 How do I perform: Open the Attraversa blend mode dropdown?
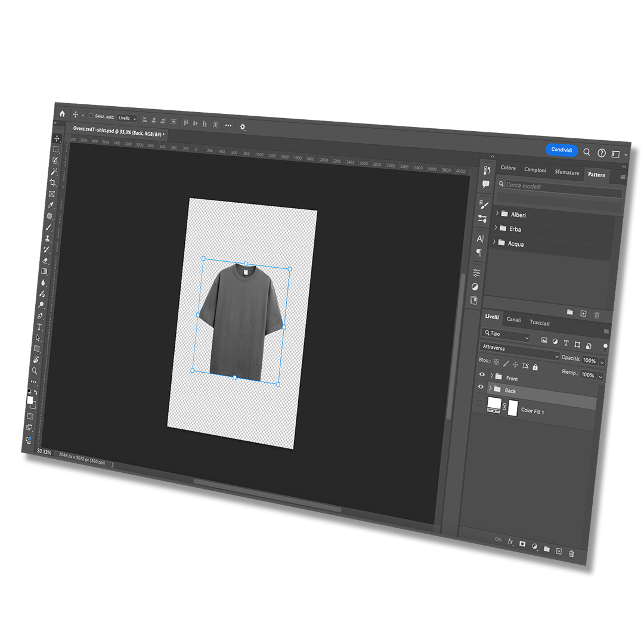520,351
